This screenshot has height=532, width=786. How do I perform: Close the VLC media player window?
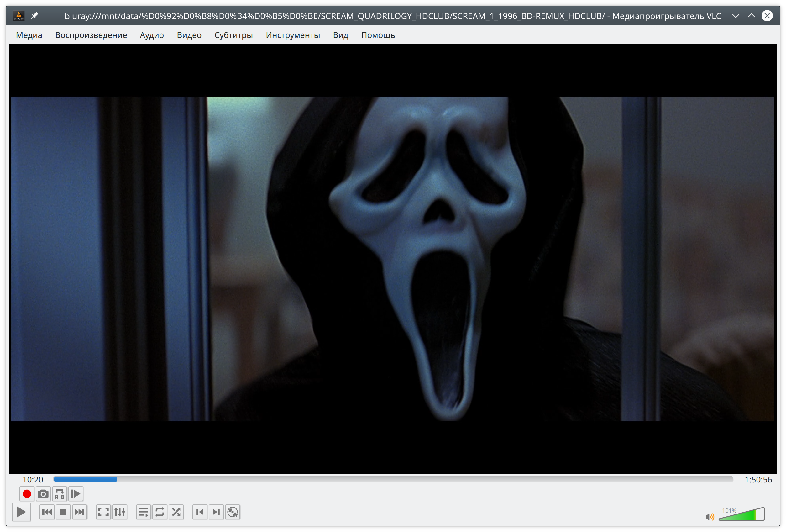point(767,16)
